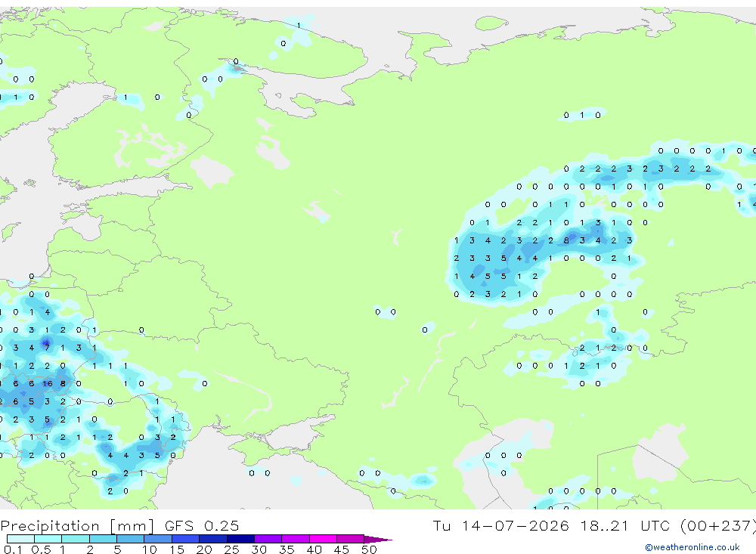756x554 pixels.
Task: Pick the 15–20 mm blue legend box
Action: (x=186, y=539)
